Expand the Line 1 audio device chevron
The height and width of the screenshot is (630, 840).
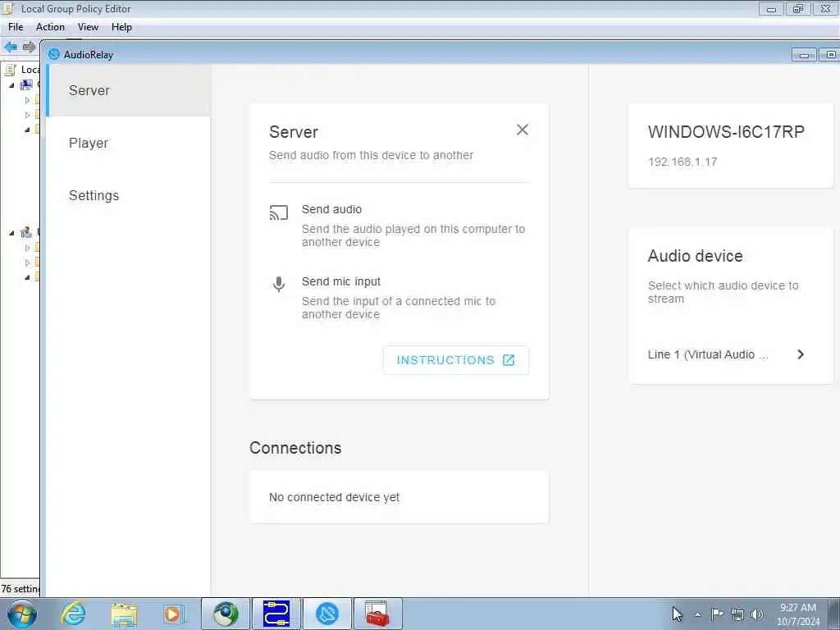(801, 354)
